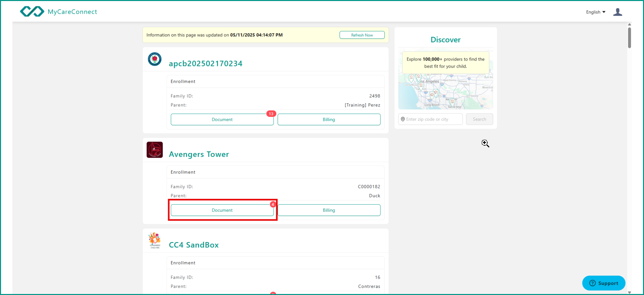Click the update timestamp 05/11/2025 04:14:07 PM

click(256, 35)
